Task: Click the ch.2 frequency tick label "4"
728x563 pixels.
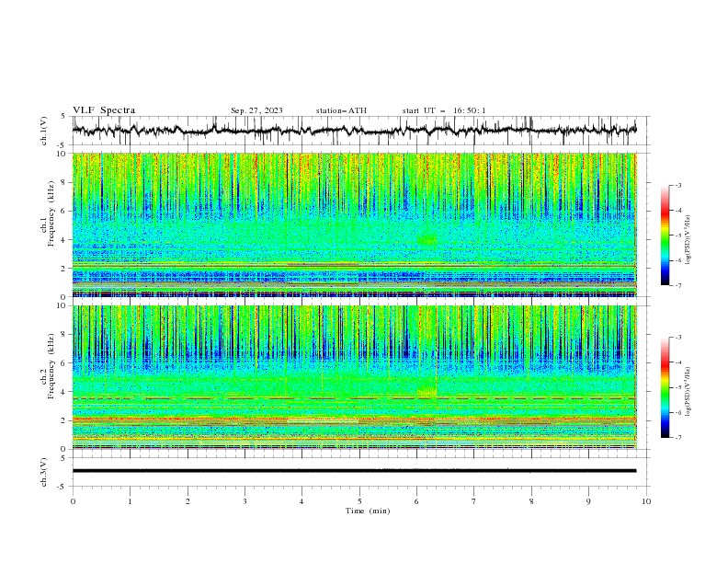Action: (x=65, y=392)
